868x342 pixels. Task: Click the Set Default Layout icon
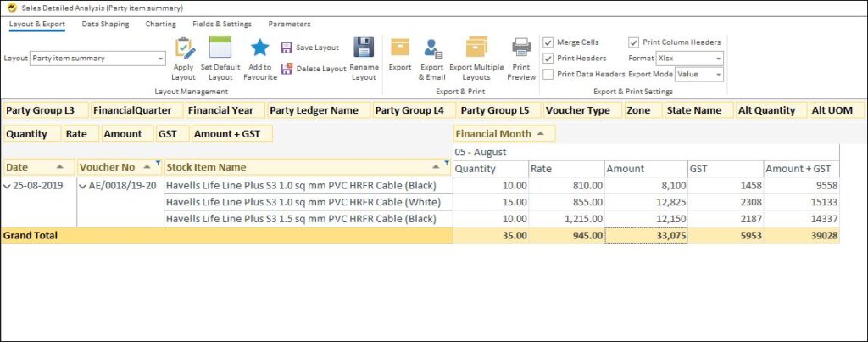click(x=220, y=48)
